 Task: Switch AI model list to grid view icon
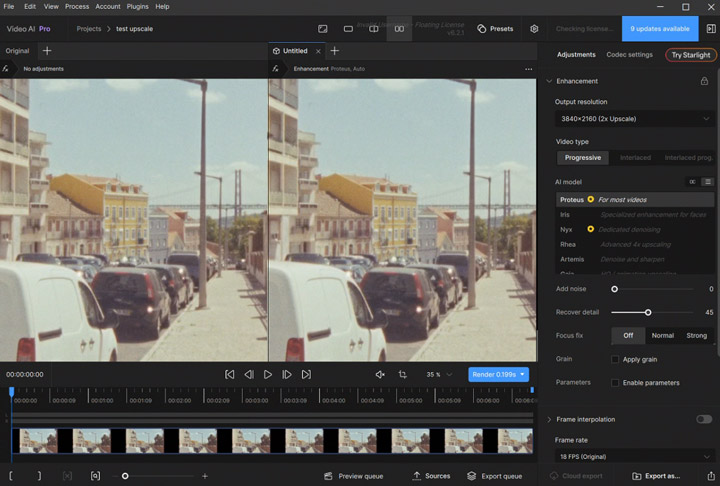click(x=692, y=182)
